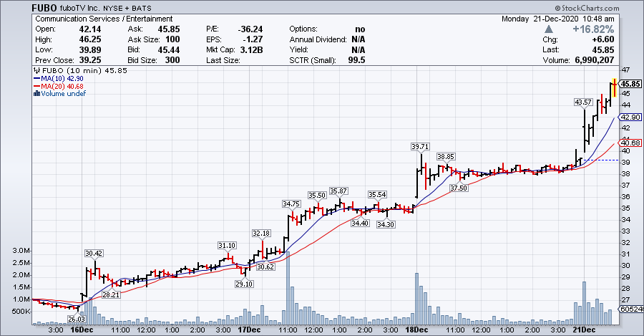Viewport: 644px width, 336px height.
Task: Click the Low value 39.89
Action: pyautogui.click(x=90, y=49)
